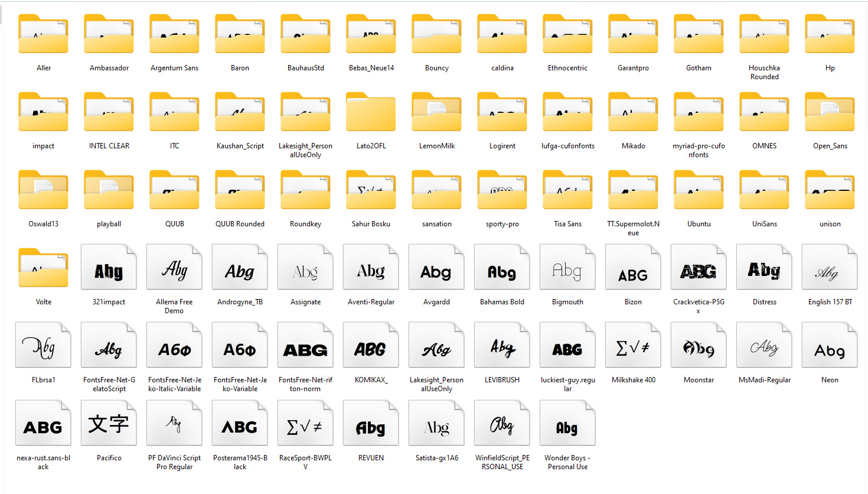Image resolution: width=868 pixels, height=494 pixels.
Task: Select the Ambassador folder icon
Action: click(x=109, y=34)
